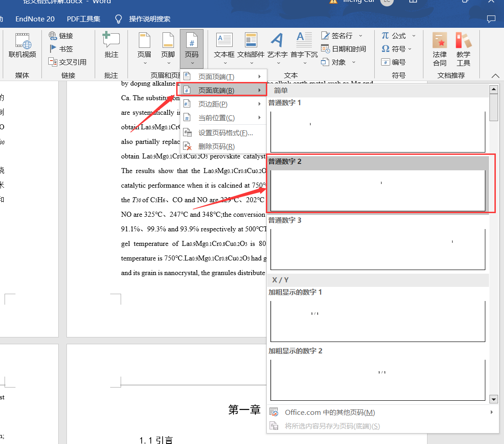This screenshot has width=504, height=444.
Task: Open 法律合同 templates
Action: click(439, 49)
